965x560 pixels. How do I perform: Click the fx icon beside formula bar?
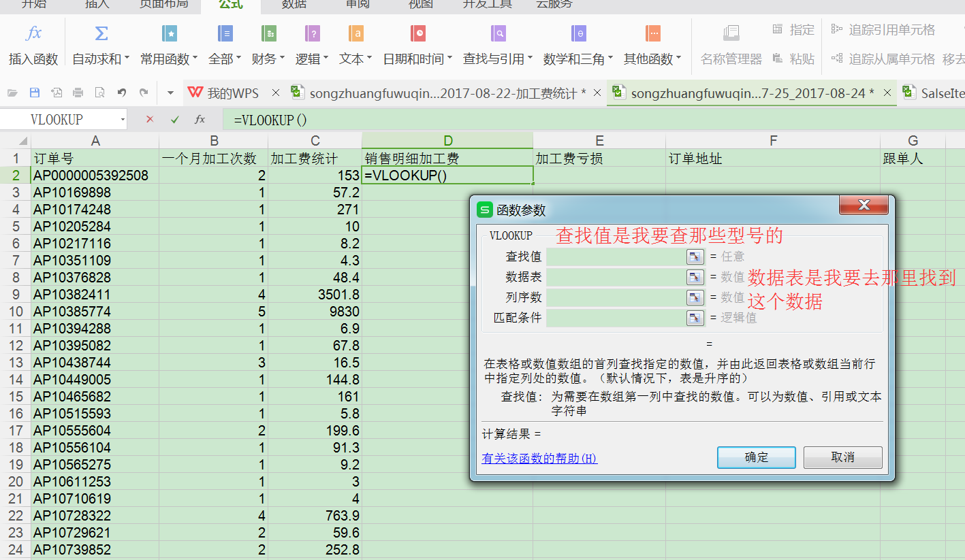click(200, 119)
